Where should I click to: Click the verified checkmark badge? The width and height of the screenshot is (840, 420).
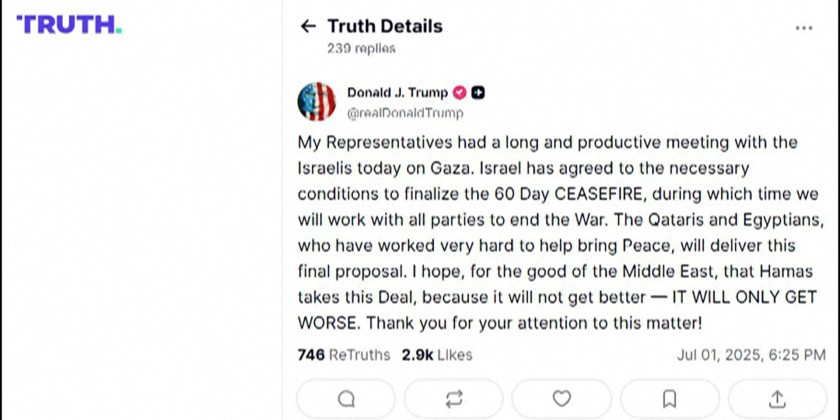(x=460, y=93)
